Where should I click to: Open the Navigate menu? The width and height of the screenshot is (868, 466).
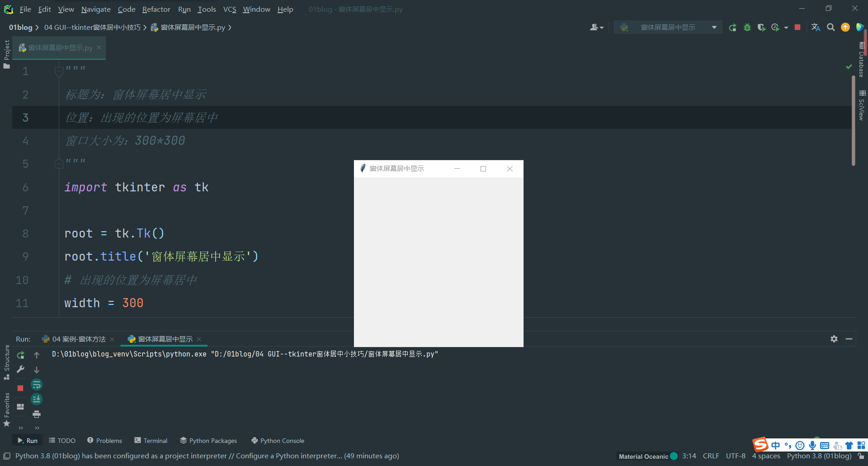[96, 9]
